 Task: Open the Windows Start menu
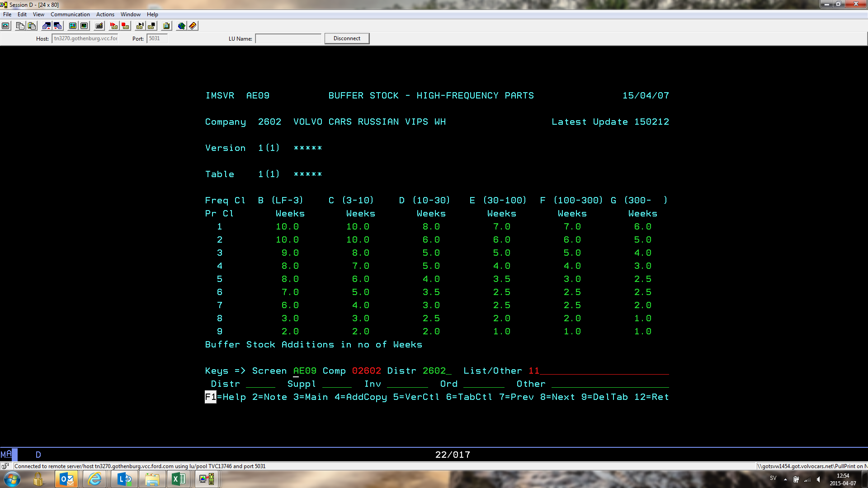pos(12,479)
